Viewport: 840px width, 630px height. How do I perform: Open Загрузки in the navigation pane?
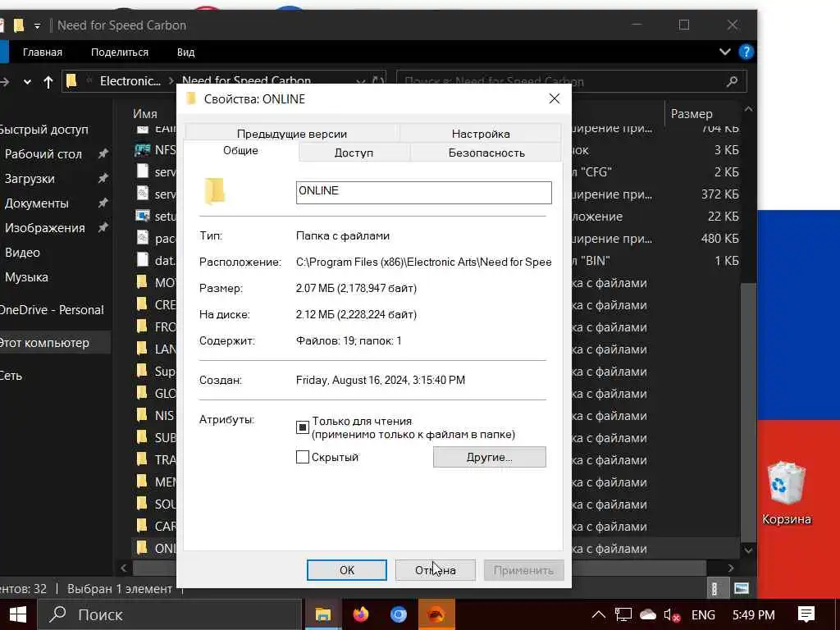point(30,179)
